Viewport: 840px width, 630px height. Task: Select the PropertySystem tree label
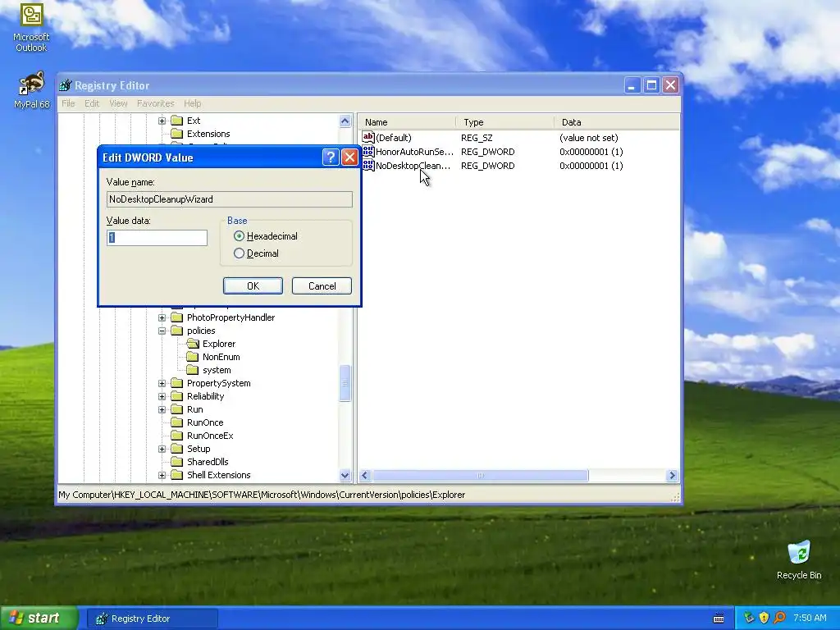click(218, 383)
